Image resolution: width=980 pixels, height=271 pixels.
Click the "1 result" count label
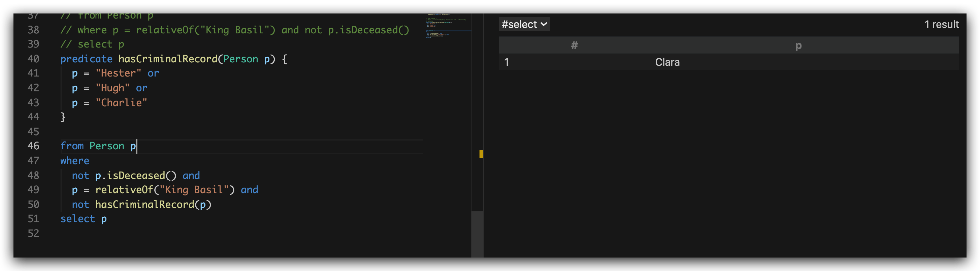tap(941, 24)
